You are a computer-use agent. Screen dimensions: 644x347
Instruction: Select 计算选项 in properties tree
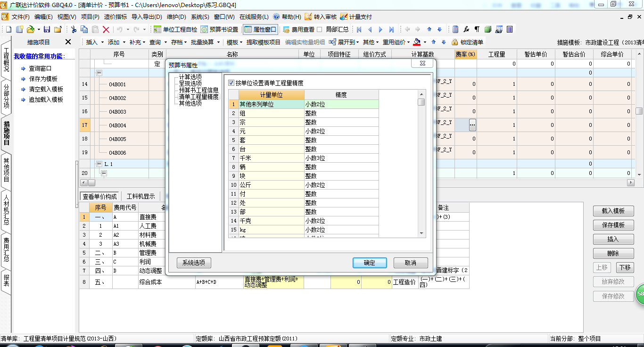[x=190, y=77]
